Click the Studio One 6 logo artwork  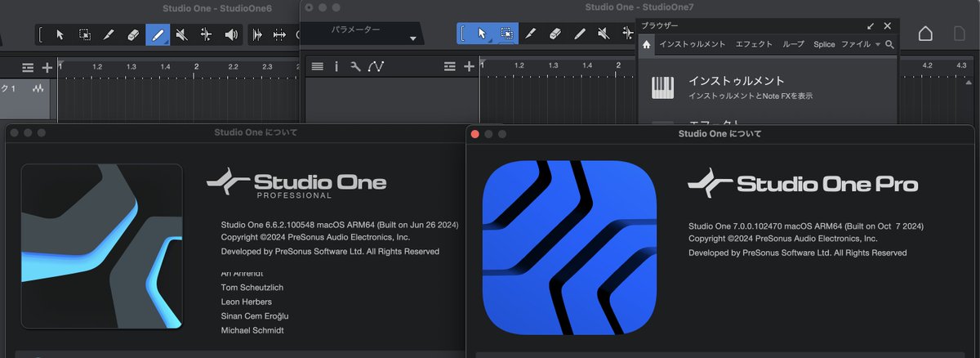(101, 245)
